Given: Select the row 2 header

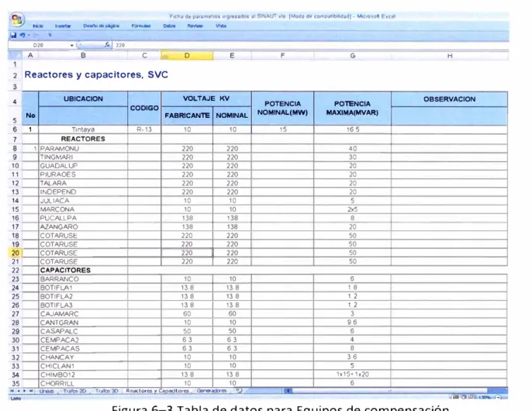Looking at the screenshot, I should click(x=15, y=75).
